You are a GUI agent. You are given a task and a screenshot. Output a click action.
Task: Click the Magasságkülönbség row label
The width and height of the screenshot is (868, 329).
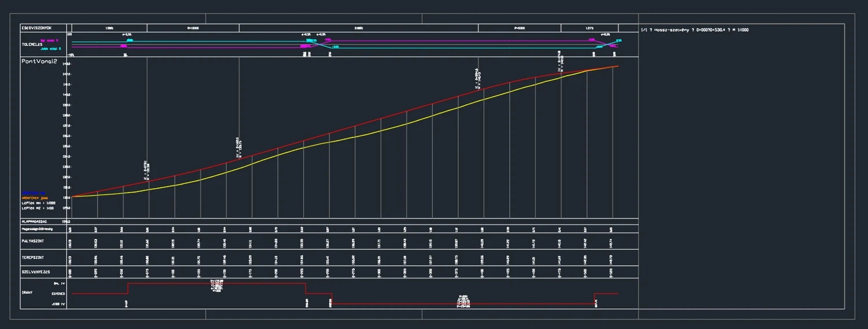coord(37,229)
